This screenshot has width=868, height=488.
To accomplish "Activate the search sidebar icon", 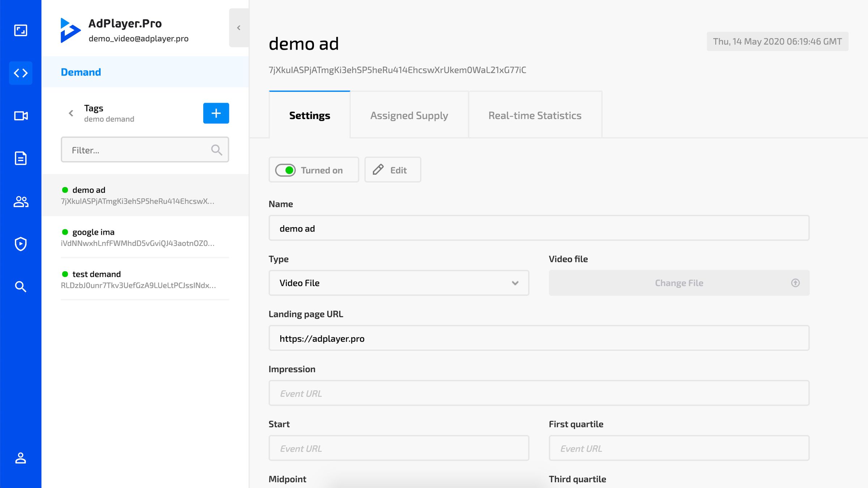I will (x=21, y=287).
